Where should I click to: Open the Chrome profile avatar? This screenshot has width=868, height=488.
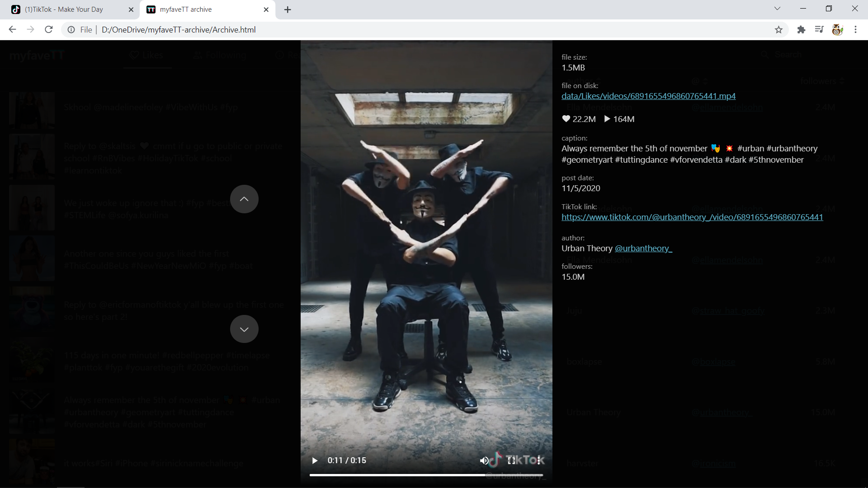(837, 29)
